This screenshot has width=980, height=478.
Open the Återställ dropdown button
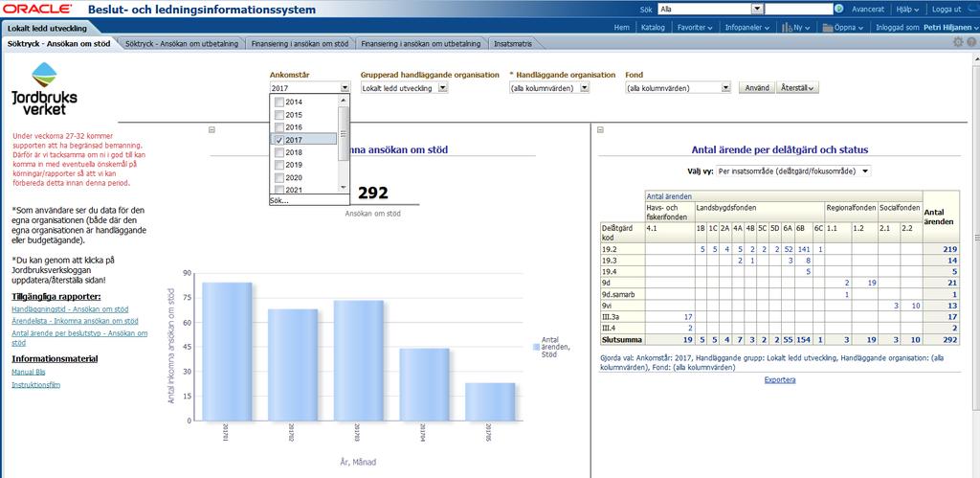point(798,88)
